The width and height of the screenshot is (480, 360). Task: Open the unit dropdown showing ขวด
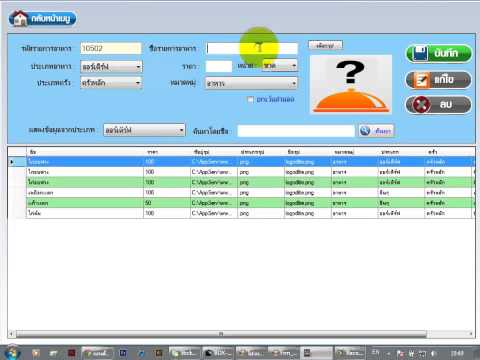pos(280,66)
